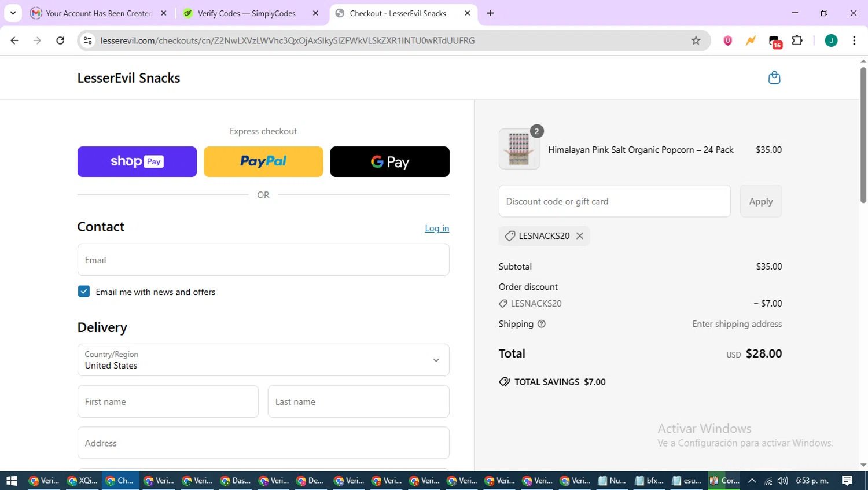Click the Himalayan Pink Salt Organic Popcorn title
This screenshot has width=868, height=490.
click(641, 150)
